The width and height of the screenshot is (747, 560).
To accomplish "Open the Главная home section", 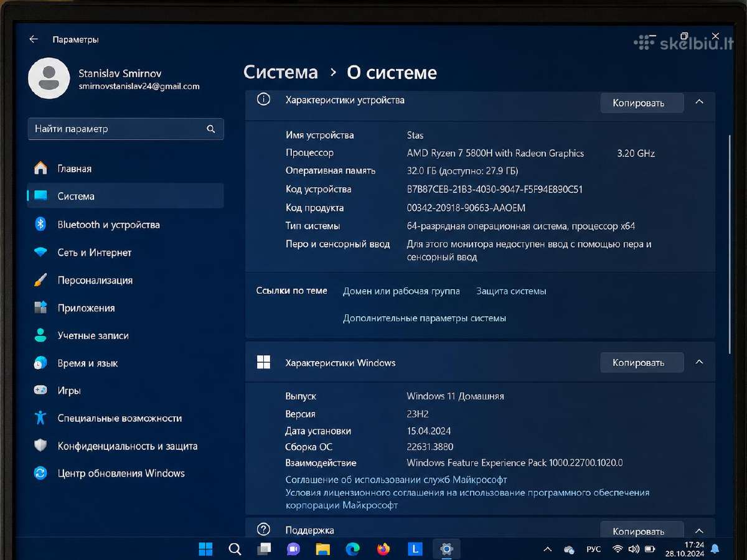I will pyautogui.click(x=125, y=169).
